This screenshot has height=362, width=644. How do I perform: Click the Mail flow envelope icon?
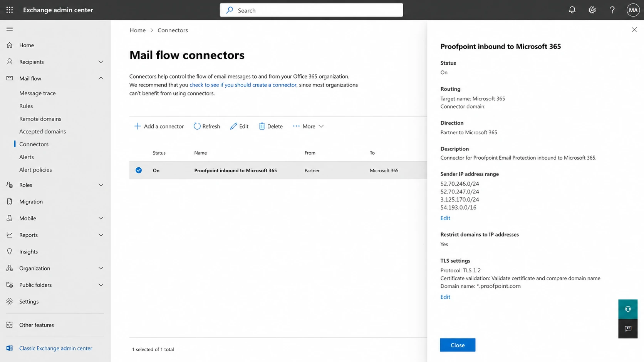point(10,78)
